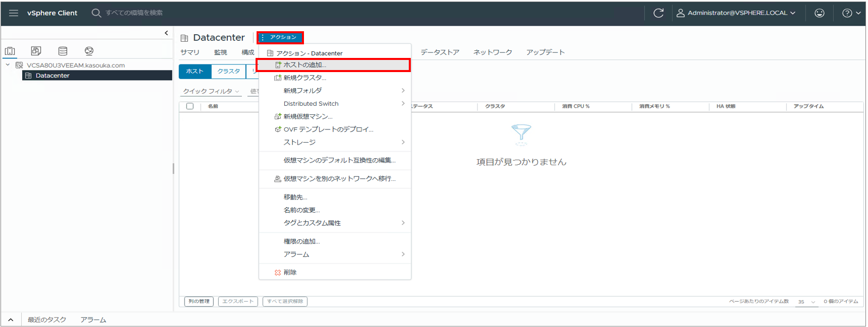Sort by the アップタイム column header
The image size is (868, 327).
tap(809, 106)
